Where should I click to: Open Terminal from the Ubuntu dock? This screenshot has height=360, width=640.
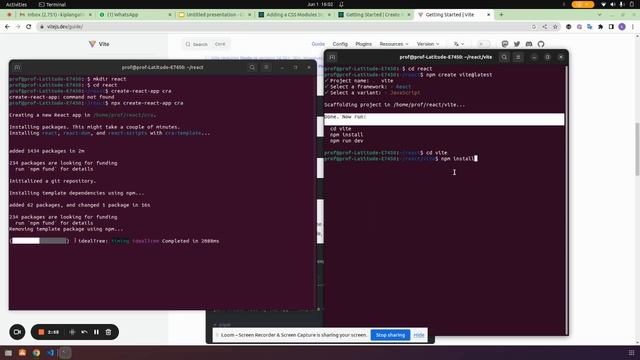pos(64,353)
